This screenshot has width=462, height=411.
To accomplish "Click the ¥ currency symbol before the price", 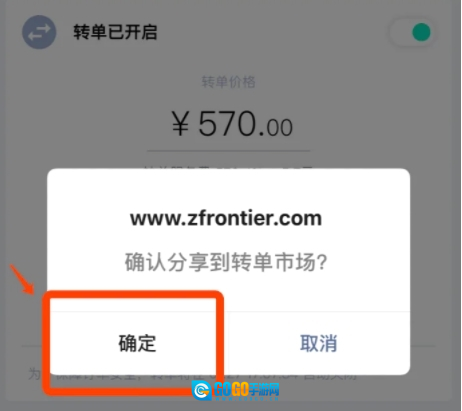I will 181,124.
